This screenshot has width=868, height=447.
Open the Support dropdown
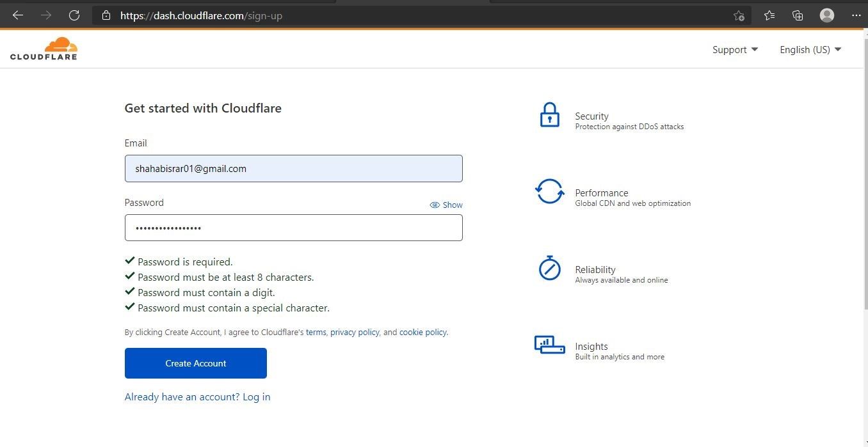(x=734, y=49)
